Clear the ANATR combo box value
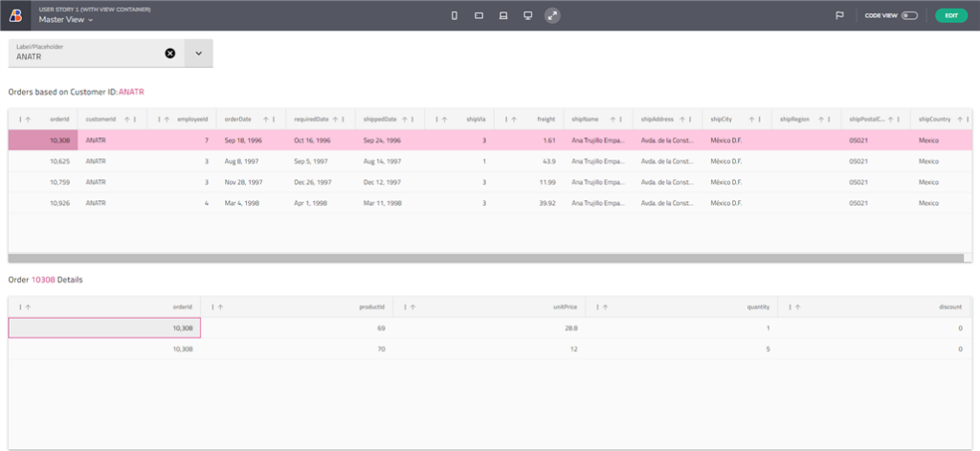This screenshot has width=980, height=451. (x=170, y=54)
